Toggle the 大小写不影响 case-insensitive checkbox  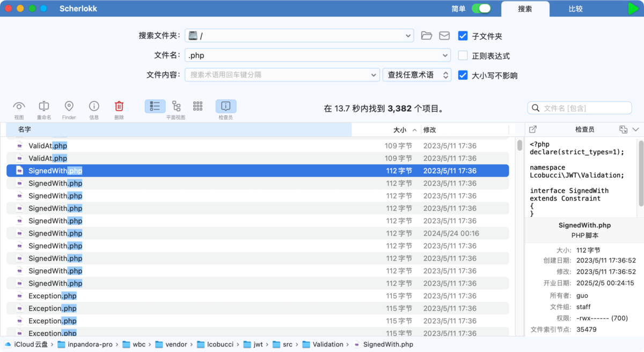pyautogui.click(x=463, y=75)
